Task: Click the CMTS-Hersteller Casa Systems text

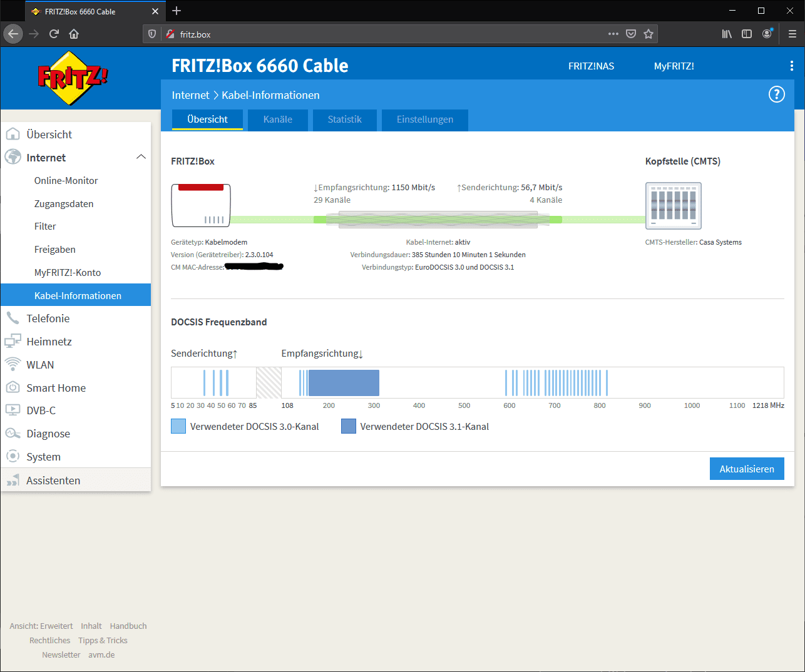Action: [x=693, y=242]
